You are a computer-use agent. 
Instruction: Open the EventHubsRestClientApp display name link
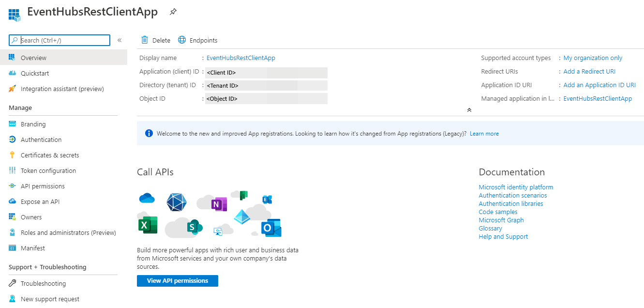(x=241, y=58)
